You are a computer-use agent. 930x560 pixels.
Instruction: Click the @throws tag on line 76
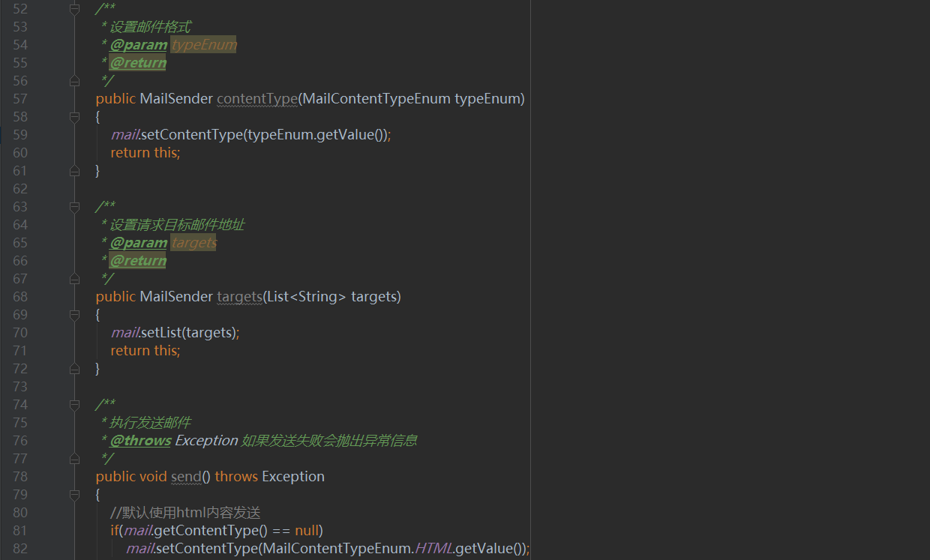(141, 441)
